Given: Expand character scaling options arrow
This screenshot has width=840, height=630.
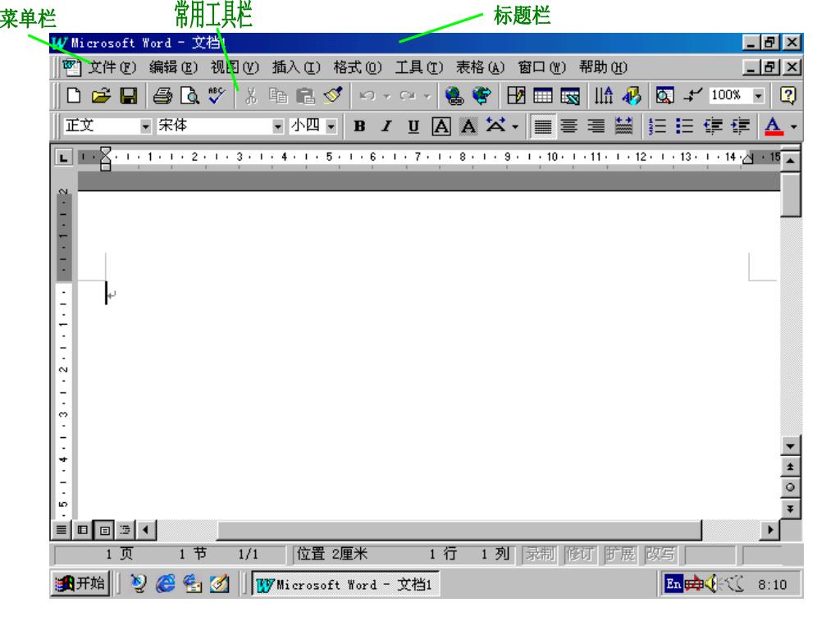Looking at the screenshot, I should [515, 127].
